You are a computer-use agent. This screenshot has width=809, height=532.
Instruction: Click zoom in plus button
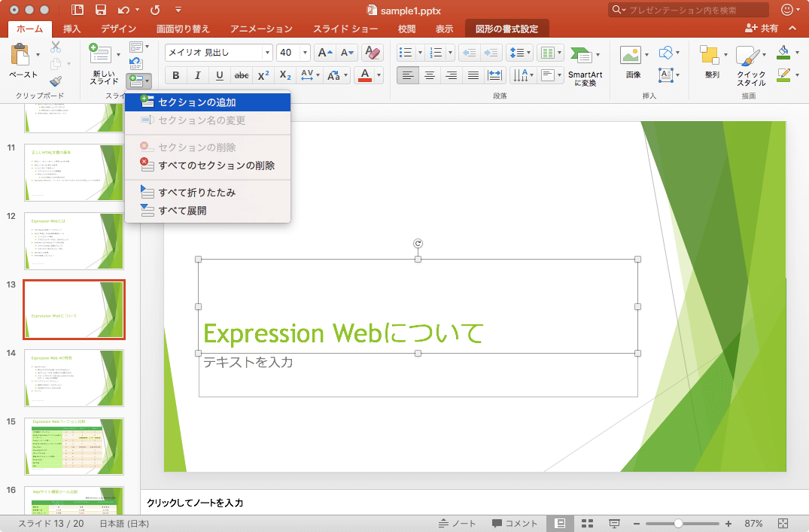coord(728,523)
